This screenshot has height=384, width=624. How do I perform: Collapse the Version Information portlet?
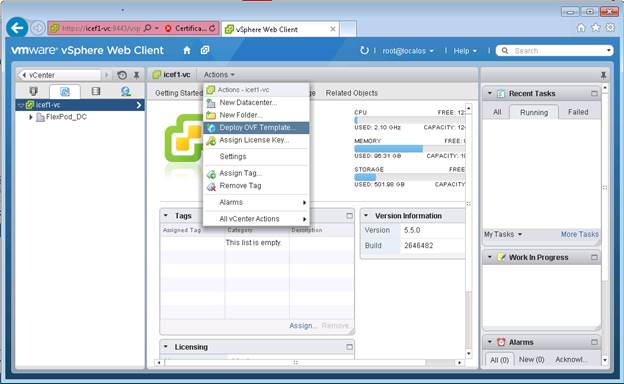pyautogui.click(x=366, y=216)
